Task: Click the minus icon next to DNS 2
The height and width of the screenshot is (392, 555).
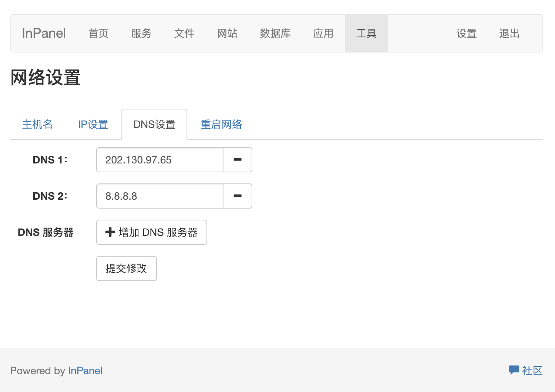Action: point(237,196)
